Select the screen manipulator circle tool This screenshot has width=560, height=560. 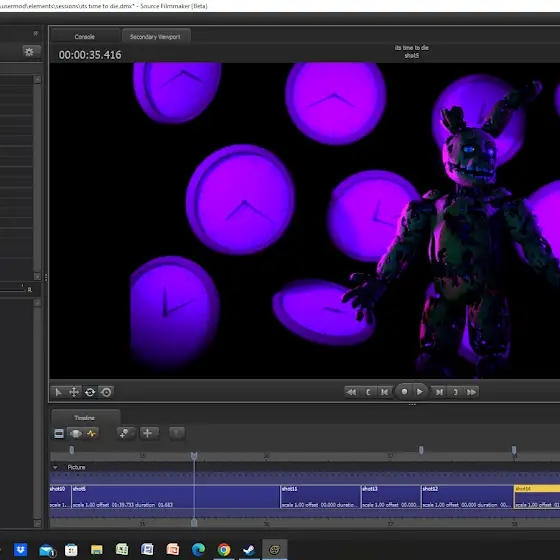click(106, 392)
